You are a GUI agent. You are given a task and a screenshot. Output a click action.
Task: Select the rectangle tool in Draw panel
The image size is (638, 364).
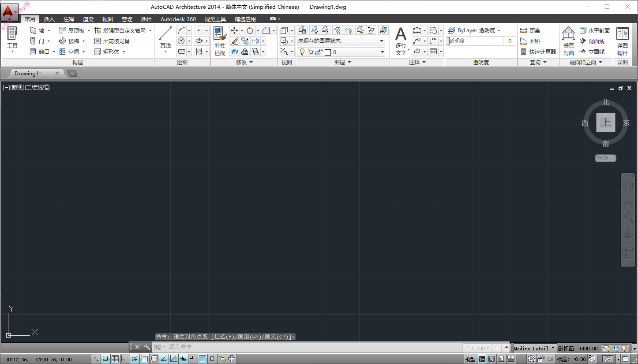tap(181, 52)
